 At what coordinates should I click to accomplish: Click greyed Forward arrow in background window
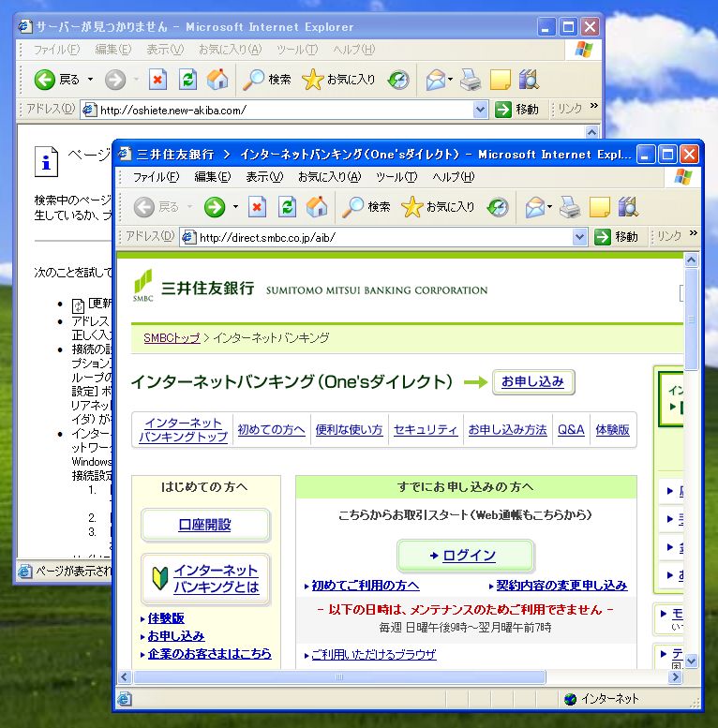pos(114,80)
